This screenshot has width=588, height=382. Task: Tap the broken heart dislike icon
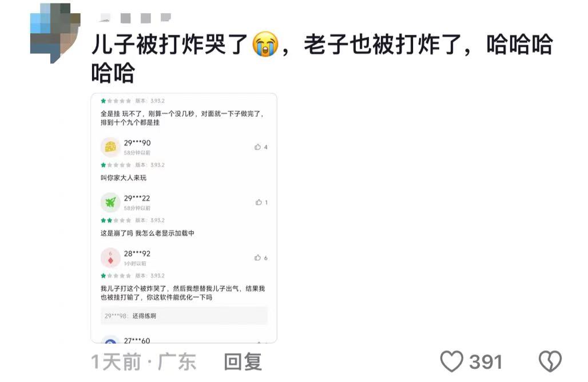click(550, 361)
